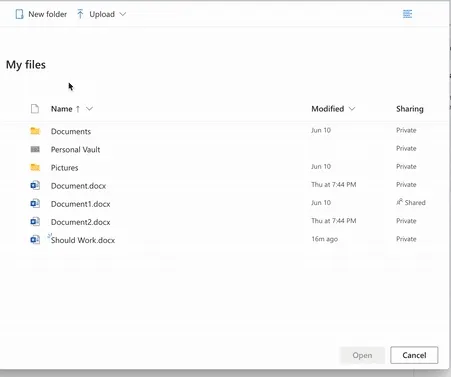Click the file type column header icon
The image size is (451, 377).
coord(35,109)
